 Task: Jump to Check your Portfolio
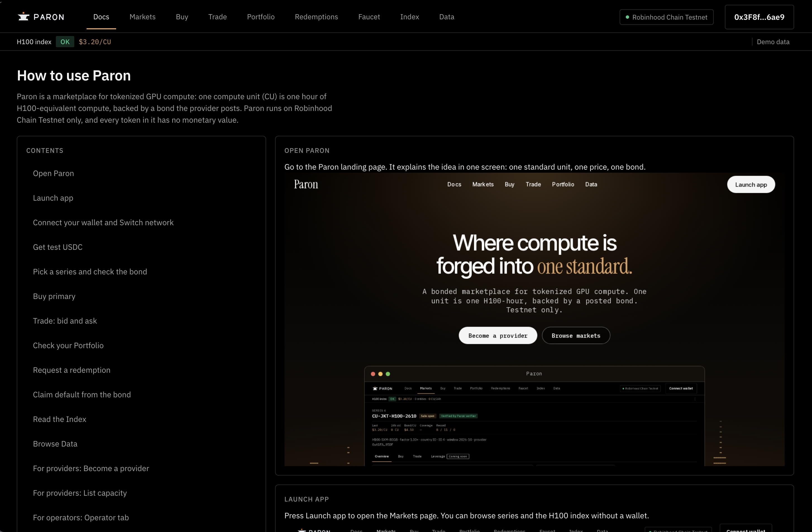coord(68,346)
